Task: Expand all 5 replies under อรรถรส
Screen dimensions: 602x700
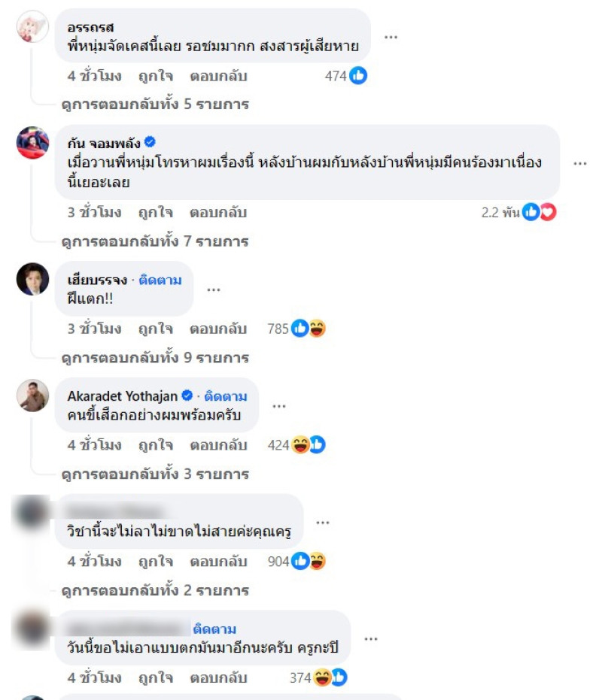Action: click(155, 104)
